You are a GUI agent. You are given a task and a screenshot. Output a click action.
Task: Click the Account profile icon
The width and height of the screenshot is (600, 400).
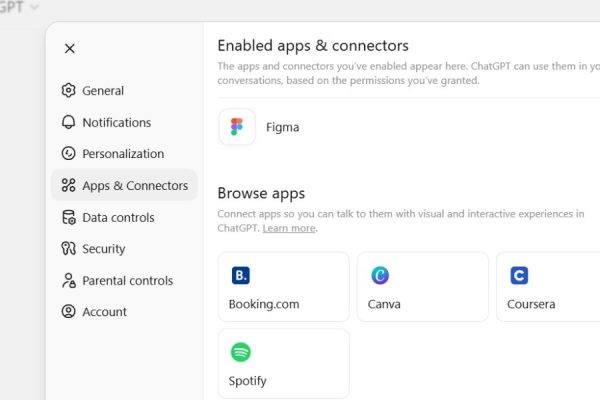(x=68, y=312)
